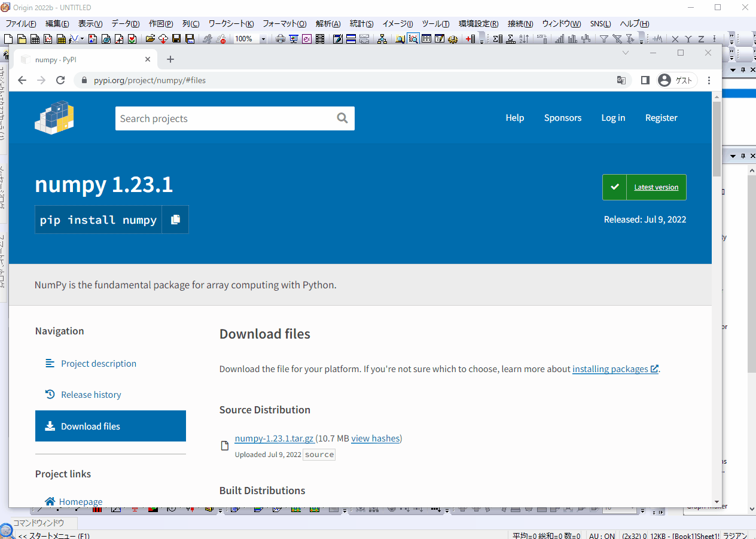This screenshot has width=756, height=539.
Task: Open the browser three-dot menu
Action: point(709,80)
